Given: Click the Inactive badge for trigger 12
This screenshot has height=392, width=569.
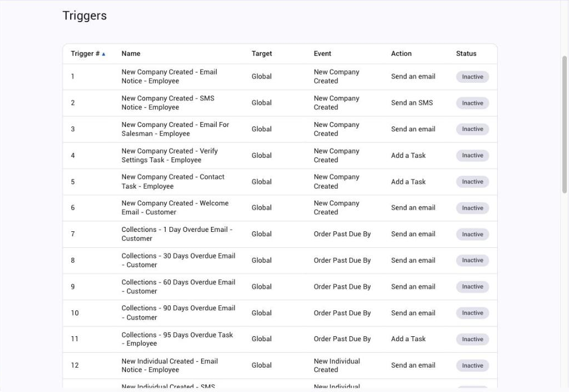Looking at the screenshot, I should (x=472, y=365).
